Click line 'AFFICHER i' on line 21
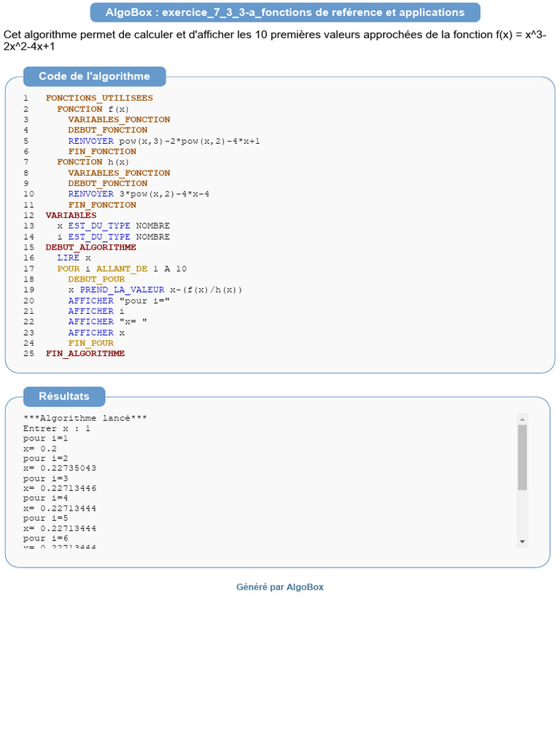 point(96,311)
